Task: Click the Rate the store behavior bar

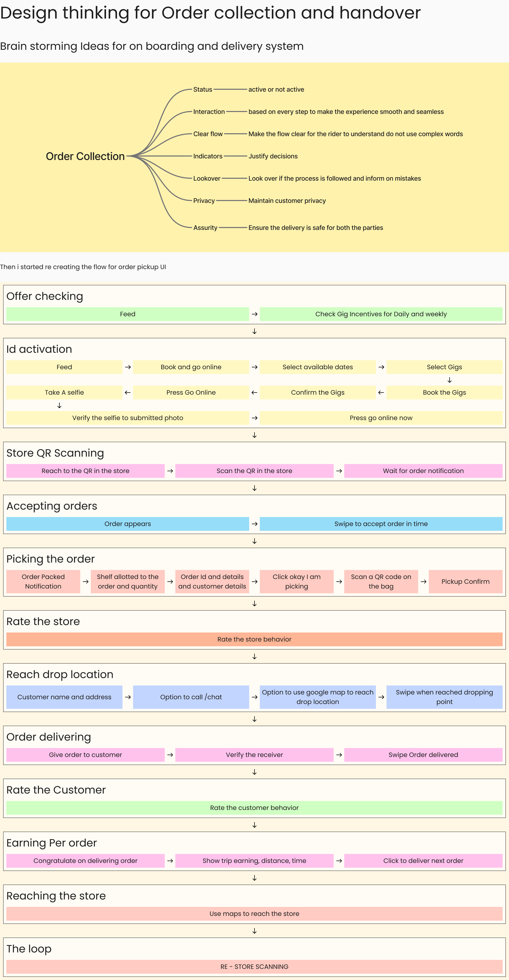Action: click(x=254, y=639)
